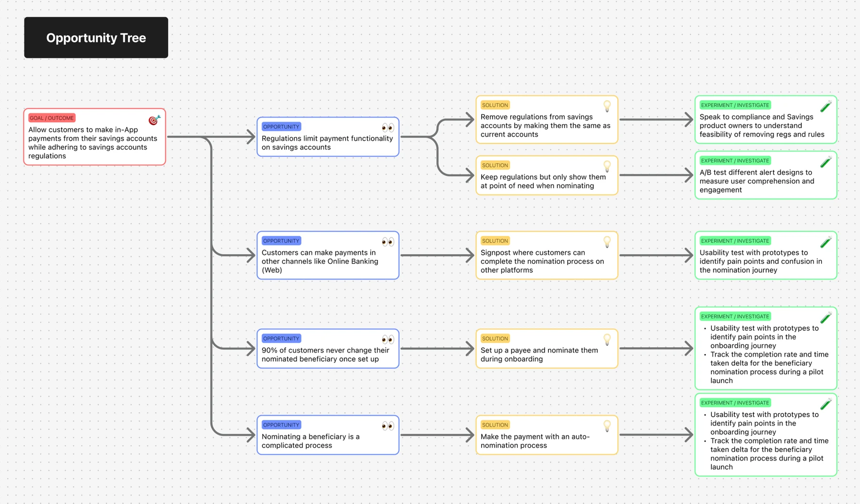Select EXPERIMENT / INVESTIGATE tag on compliance card

tap(735, 105)
